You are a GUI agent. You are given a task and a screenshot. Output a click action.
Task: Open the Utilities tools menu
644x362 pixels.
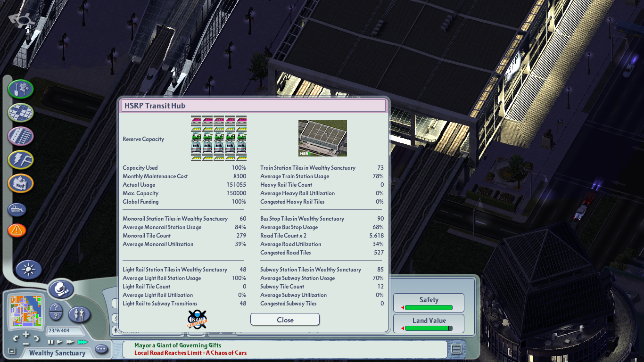click(20, 159)
